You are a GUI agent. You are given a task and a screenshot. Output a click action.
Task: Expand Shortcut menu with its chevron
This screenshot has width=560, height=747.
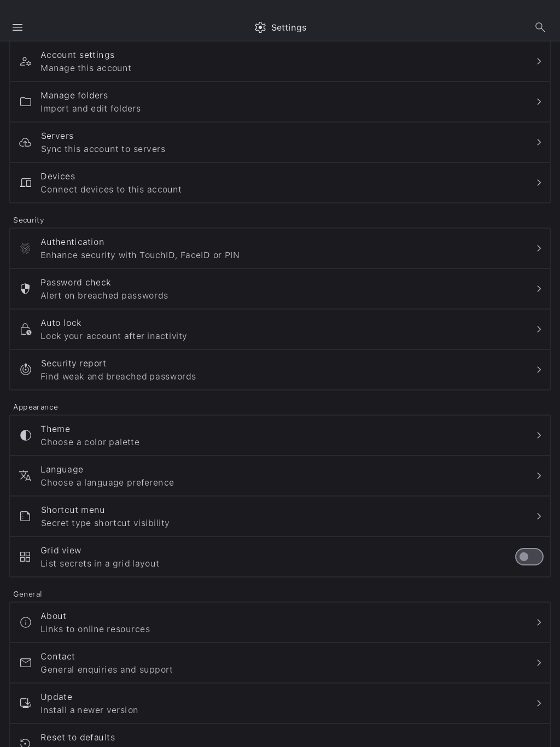[539, 516]
